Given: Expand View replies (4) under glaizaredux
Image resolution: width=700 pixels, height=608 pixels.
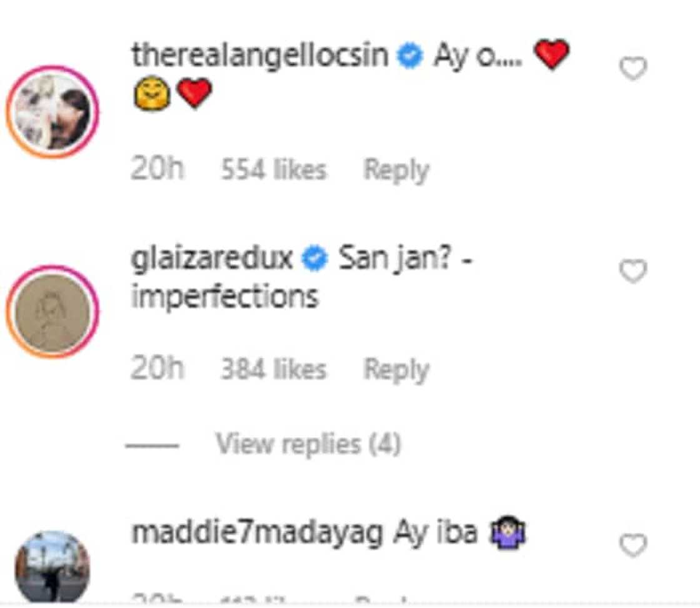Looking at the screenshot, I should coord(307,445).
